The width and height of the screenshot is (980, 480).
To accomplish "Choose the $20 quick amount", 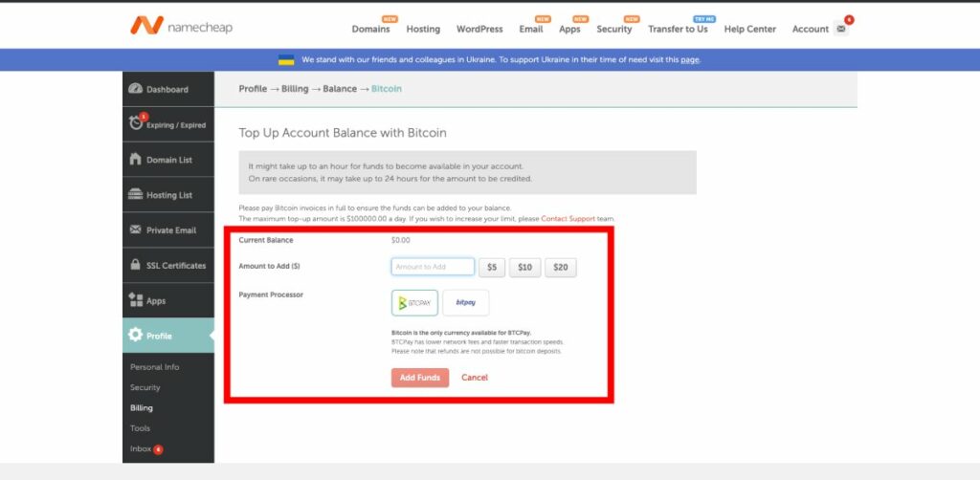I will pyautogui.click(x=561, y=267).
